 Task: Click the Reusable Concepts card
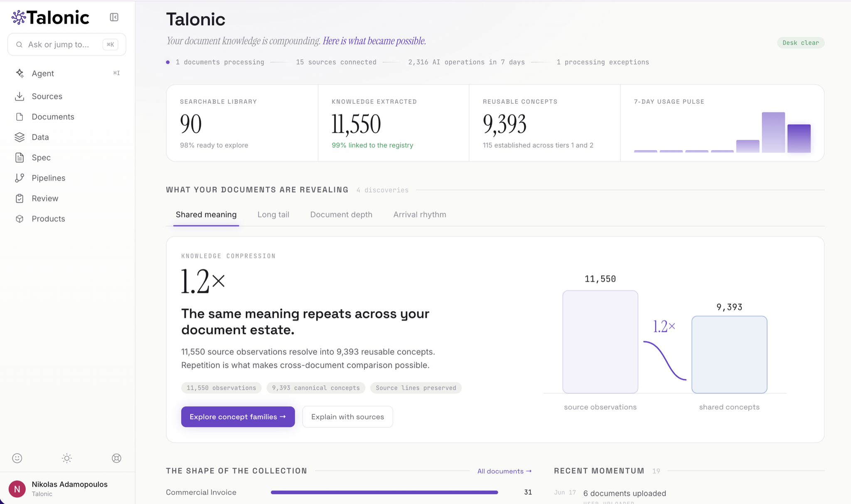tap(545, 123)
